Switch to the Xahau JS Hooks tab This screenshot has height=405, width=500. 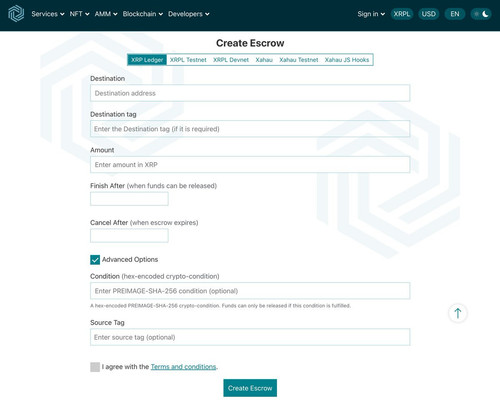pos(347,60)
